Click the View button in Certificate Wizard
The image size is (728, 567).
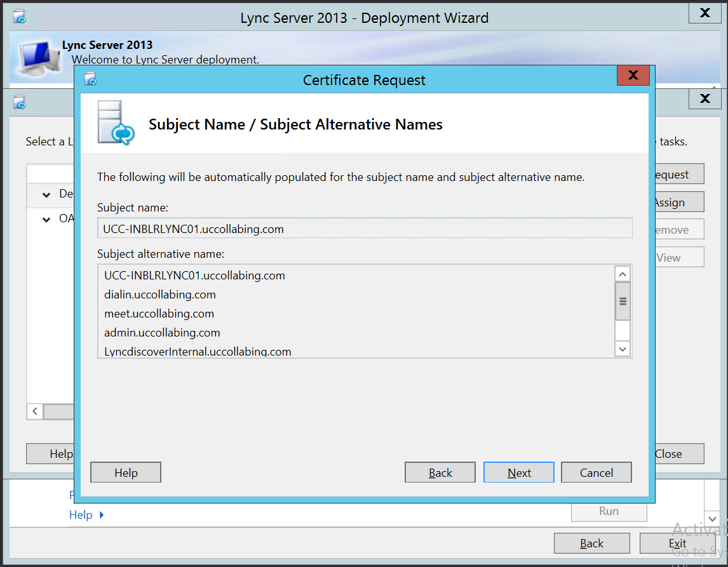pyautogui.click(x=679, y=257)
